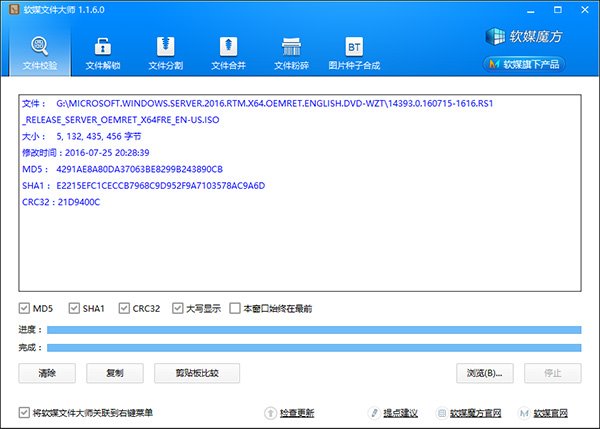
Task: Open the 软媒魔方官网 website link
Action: [476, 413]
